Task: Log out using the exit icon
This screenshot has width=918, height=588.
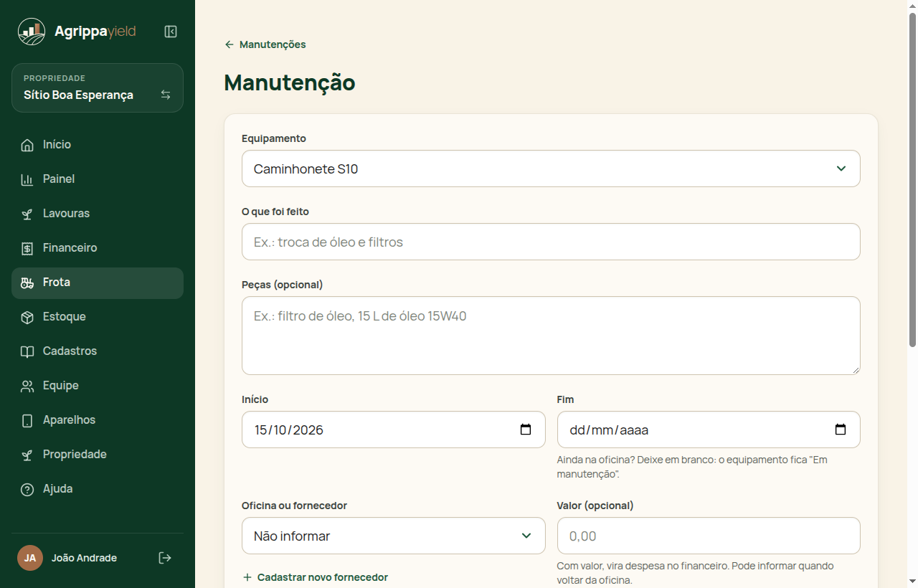Action: click(165, 558)
